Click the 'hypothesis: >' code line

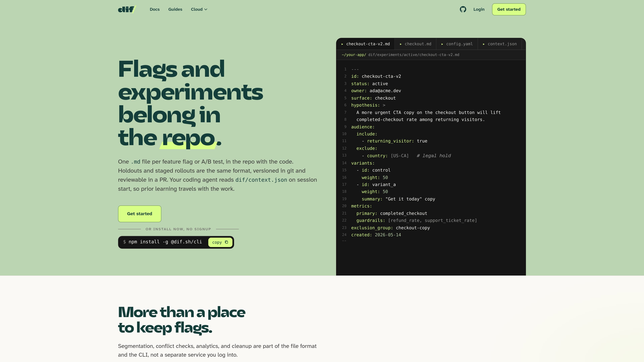click(368, 105)
